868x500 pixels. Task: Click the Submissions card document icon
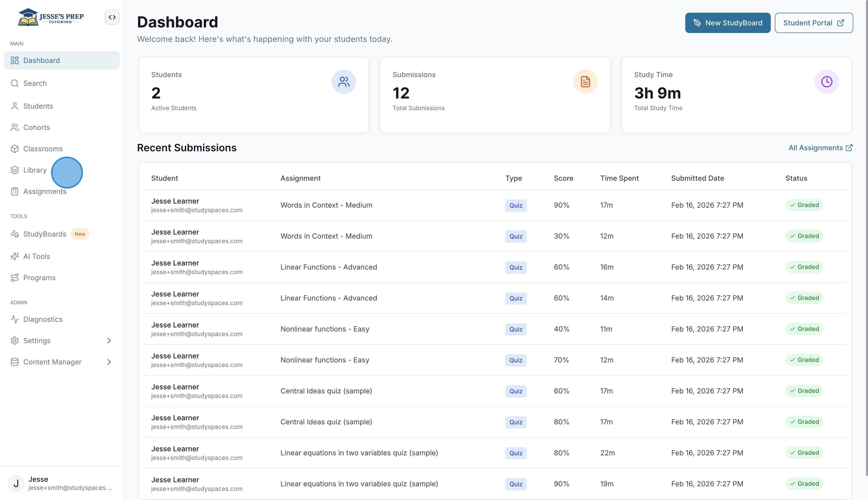tap(585, 82)
